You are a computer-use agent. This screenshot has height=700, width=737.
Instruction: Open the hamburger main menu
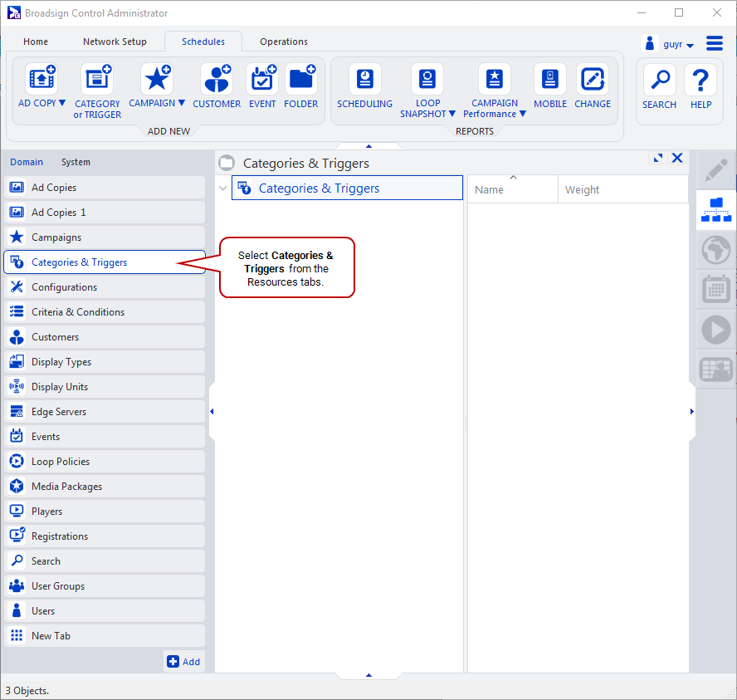tap(715, 43)
